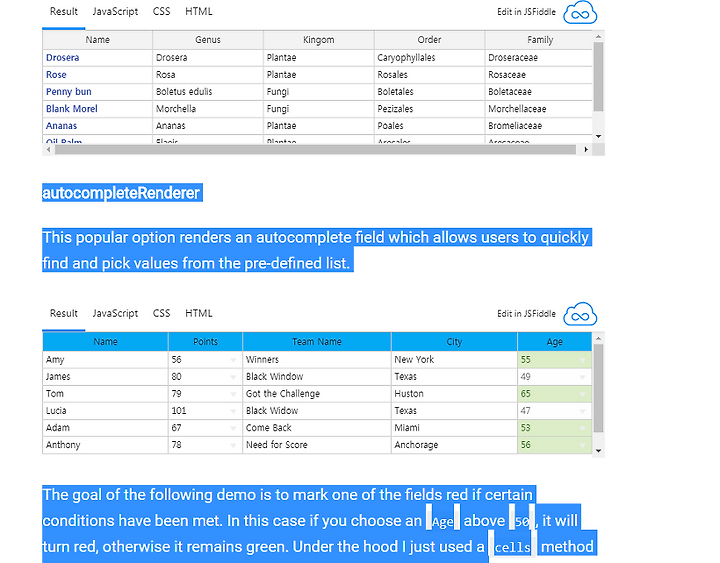Select the Bromeliaceae cell
Image resolution: width=720 pixels, height=563 pixels.
(539, 126)
